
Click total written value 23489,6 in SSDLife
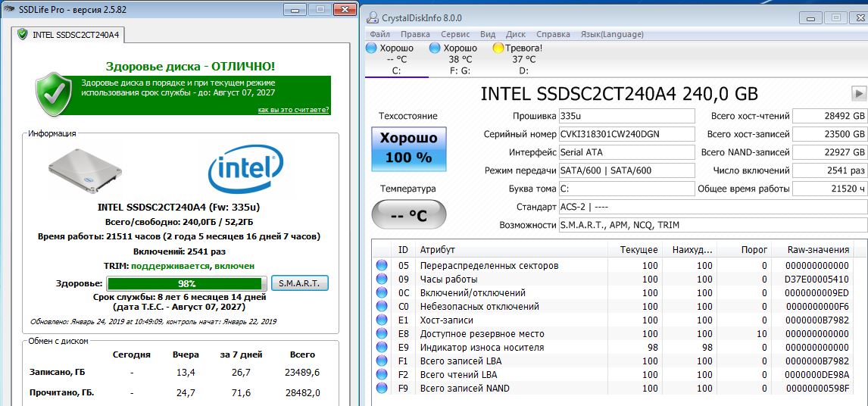point(302,373)
